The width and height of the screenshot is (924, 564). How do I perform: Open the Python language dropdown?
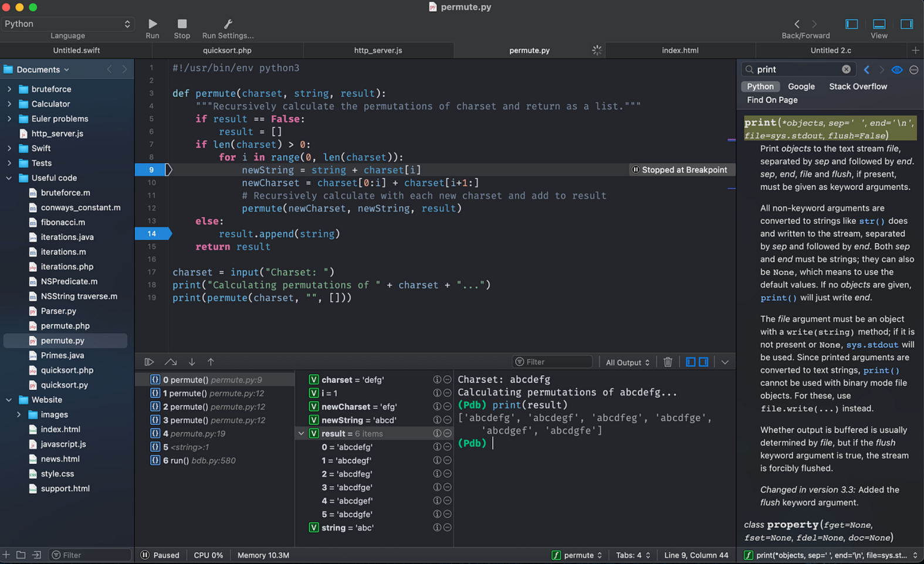[67, 24]
